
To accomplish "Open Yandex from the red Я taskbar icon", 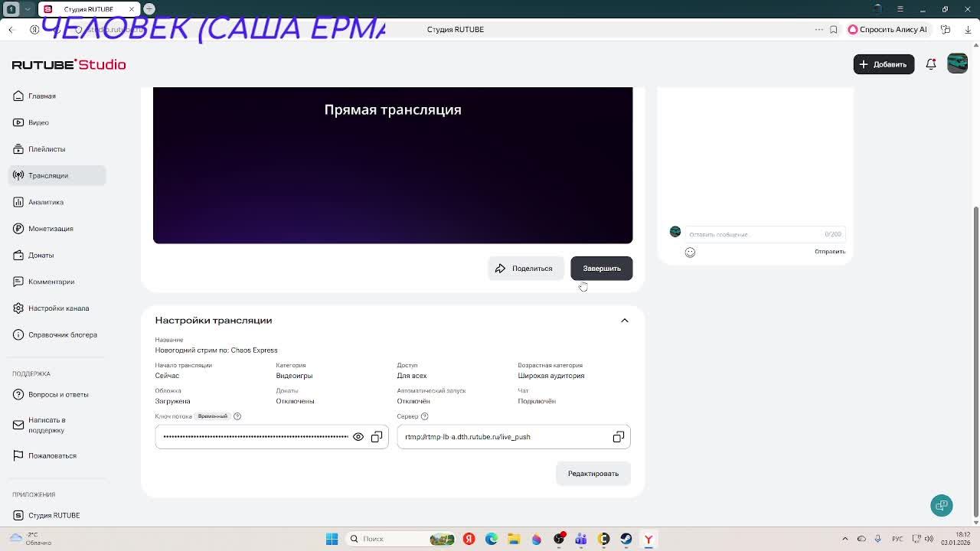I will coord(469,539).
